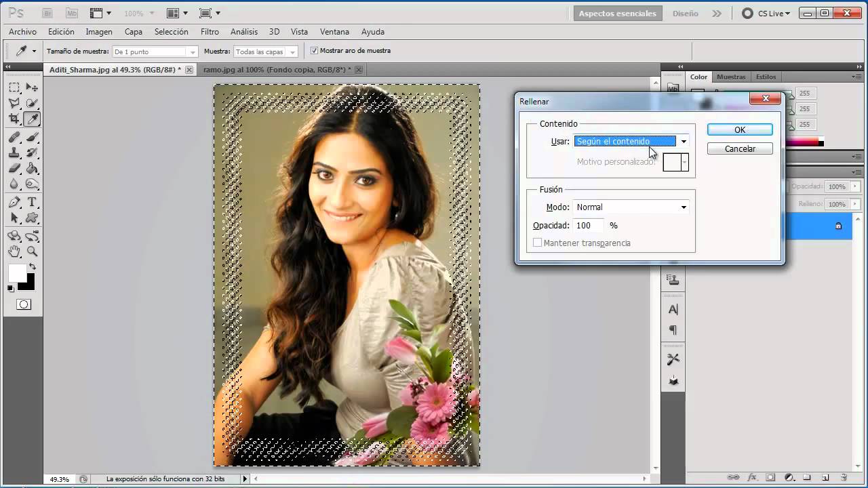The width and height of the screenshot is (868, 488).
Task: Select the Path Selection tool
Action: point(14,218)
